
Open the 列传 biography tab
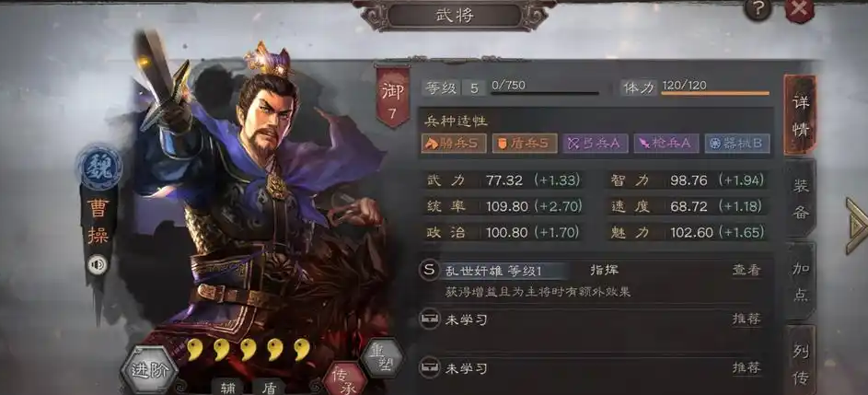click(801, 361)
